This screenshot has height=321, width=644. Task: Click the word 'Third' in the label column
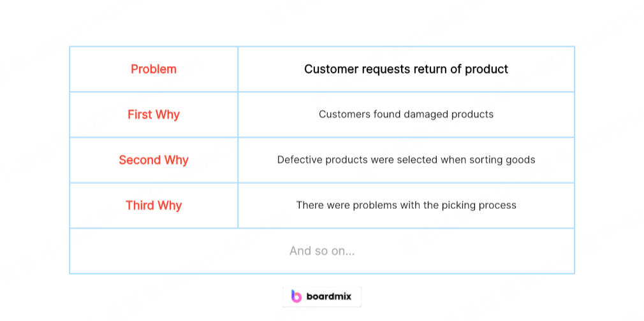pos(139,205)
